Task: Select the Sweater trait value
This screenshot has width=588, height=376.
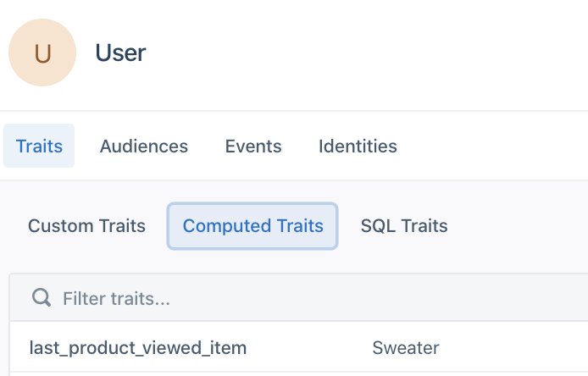Action: coord(406,348)
